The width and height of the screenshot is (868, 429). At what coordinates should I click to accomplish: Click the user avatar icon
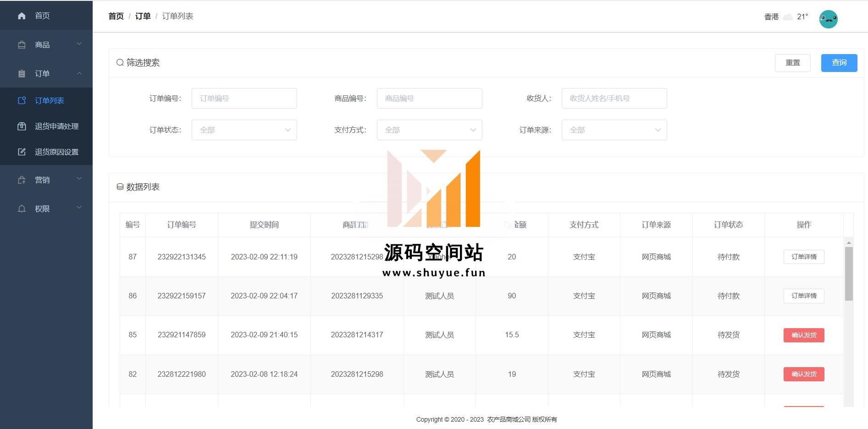[x=828, y=19]
